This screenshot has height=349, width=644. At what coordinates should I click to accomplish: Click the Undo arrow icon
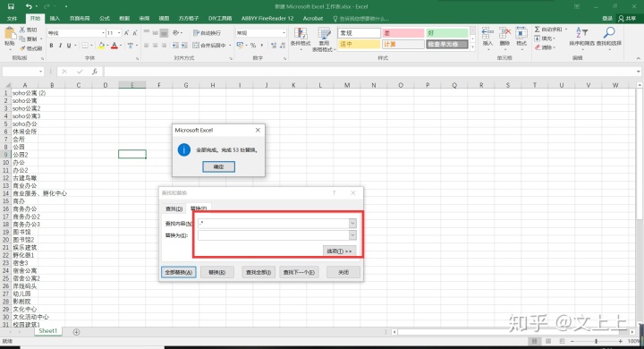(x=29, y=6)
